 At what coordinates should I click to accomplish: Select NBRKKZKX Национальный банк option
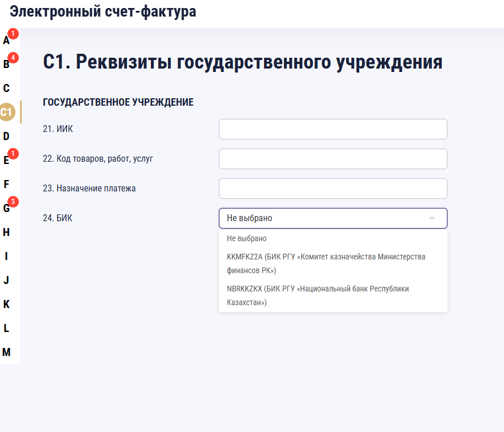tap(318, 295)
